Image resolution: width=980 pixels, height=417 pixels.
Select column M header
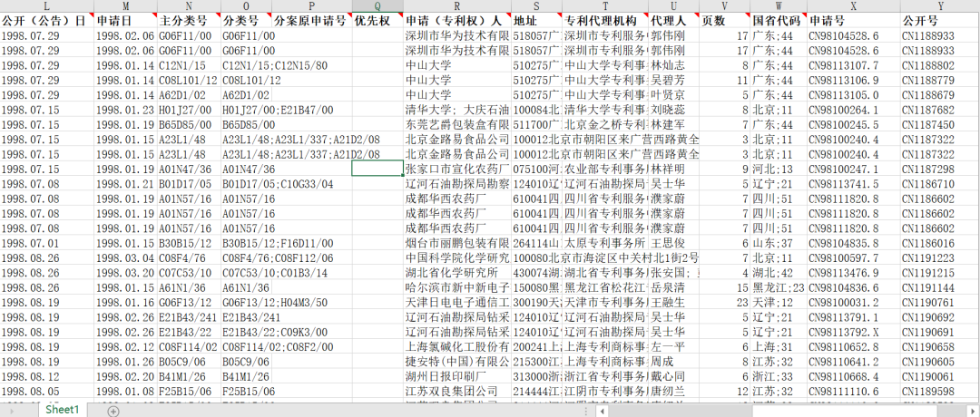click(x=125, y=6)
